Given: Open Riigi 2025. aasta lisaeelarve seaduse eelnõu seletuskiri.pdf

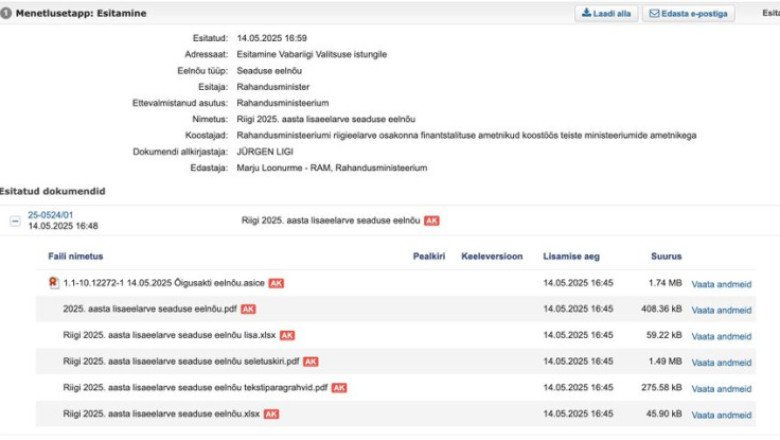Looking at the screenshot, I should 180,361.
